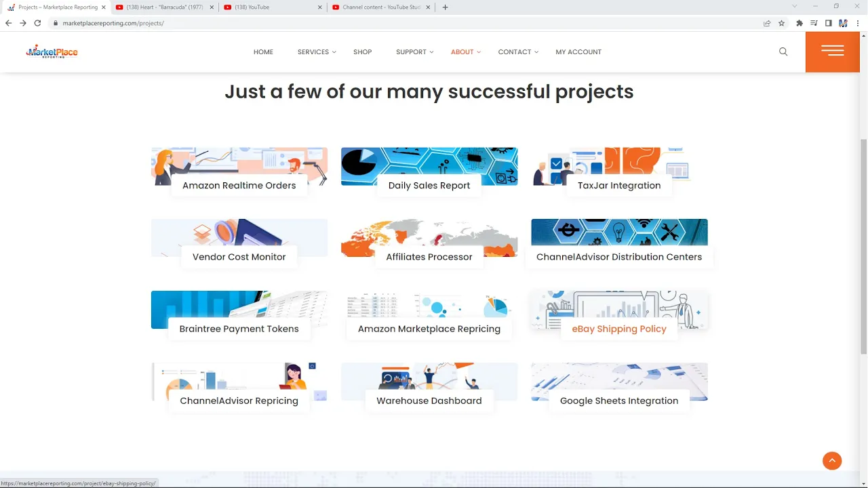The width and height of the screenshot is (868, 488).
Task: Click the MarketPlace Reporting logo
Action: [x=52, y=52]
